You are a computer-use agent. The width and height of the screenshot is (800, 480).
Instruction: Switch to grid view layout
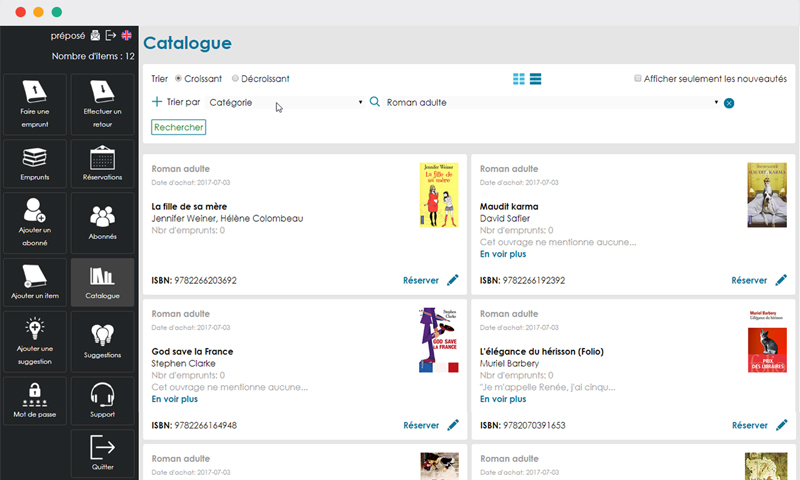518,79
